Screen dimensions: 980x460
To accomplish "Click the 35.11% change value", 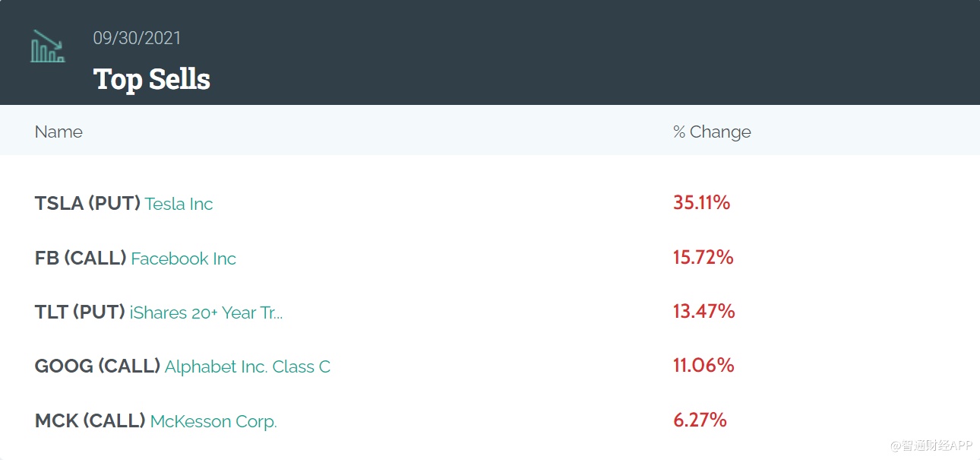I will click(x=701, y=202).
